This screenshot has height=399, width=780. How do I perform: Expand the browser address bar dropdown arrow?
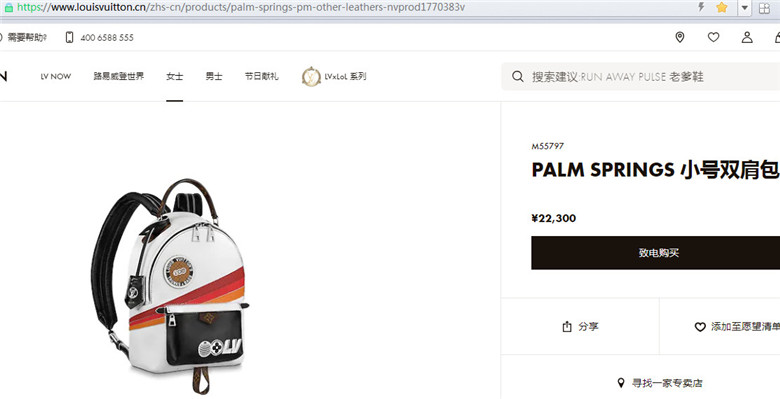744,7
